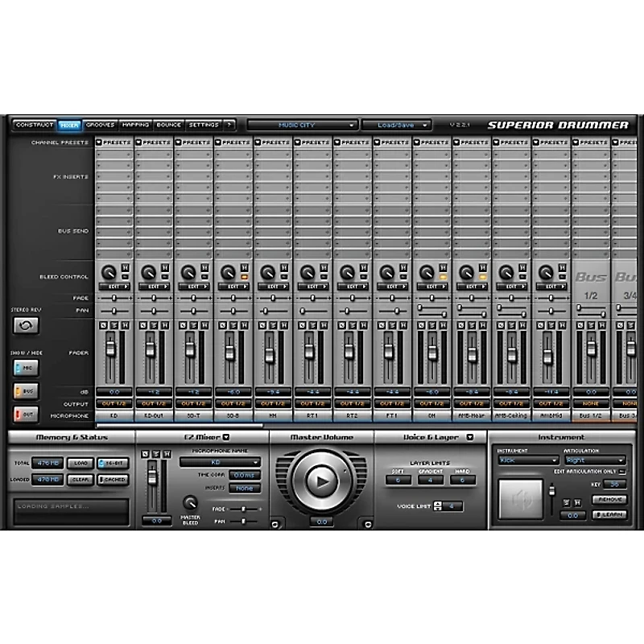Switch to the Construct tab

coord(35,125)
